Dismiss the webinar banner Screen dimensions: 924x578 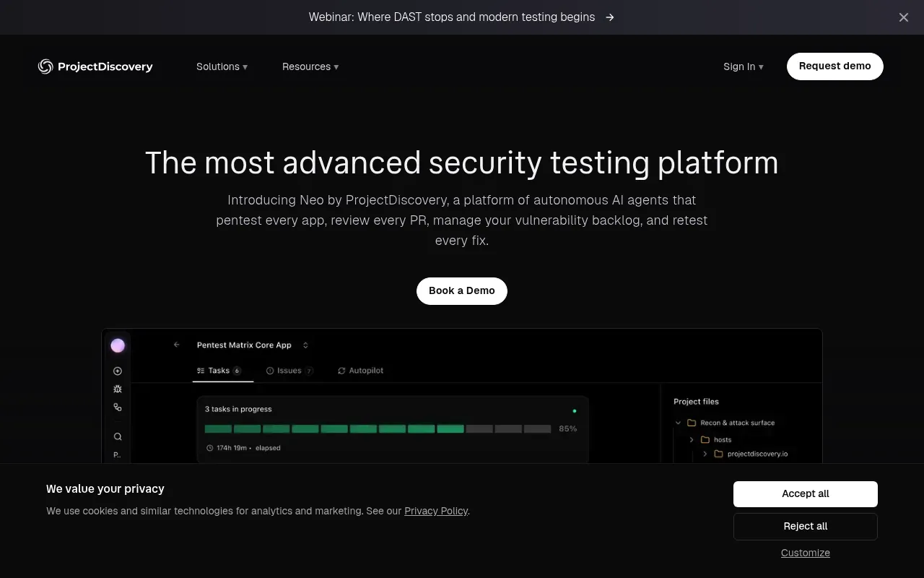[904, 17]
